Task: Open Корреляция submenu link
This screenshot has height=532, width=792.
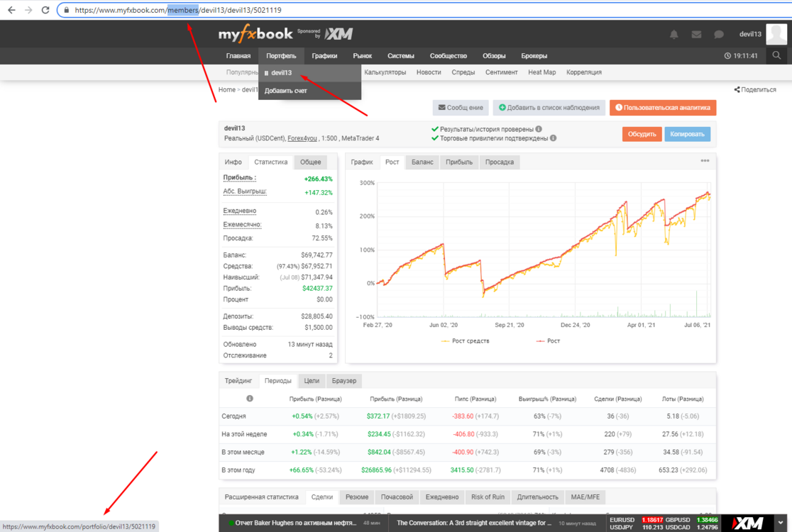Action: (x=583, y=72)
